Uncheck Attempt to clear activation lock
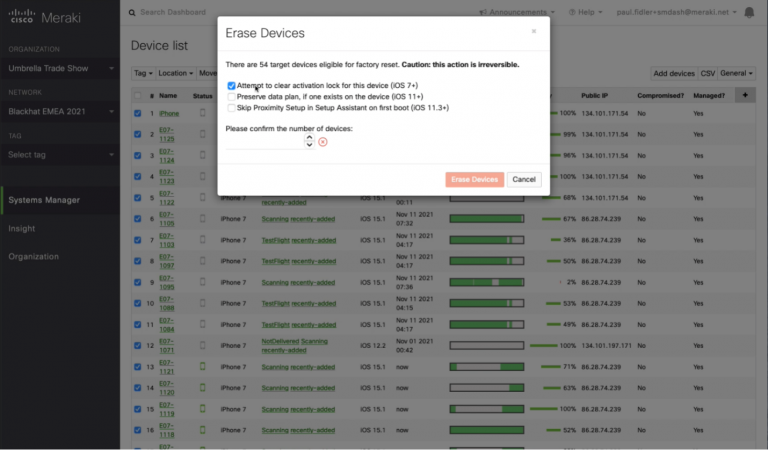Viewport: 768px width, 451px height. tap(232, 86)
